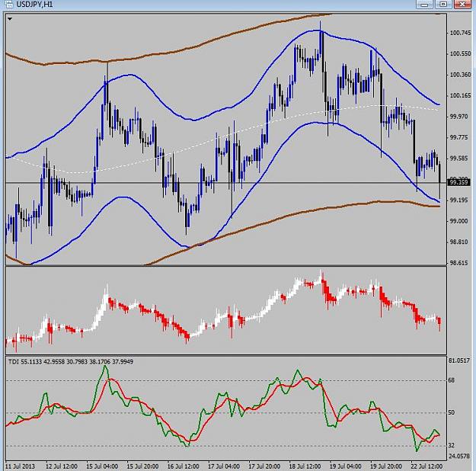Click TDI level label 68
Viewport: 476px width, 471px height.
click(x=452, y=380)
